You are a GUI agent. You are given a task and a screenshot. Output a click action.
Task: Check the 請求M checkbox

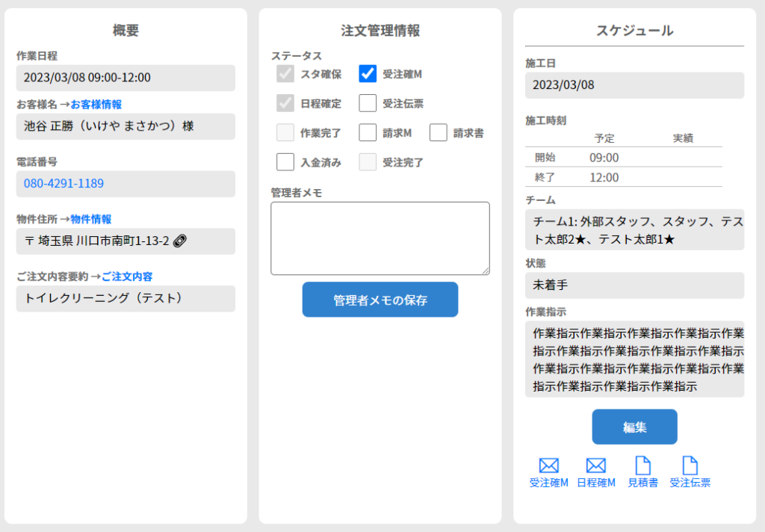(368, 132)
